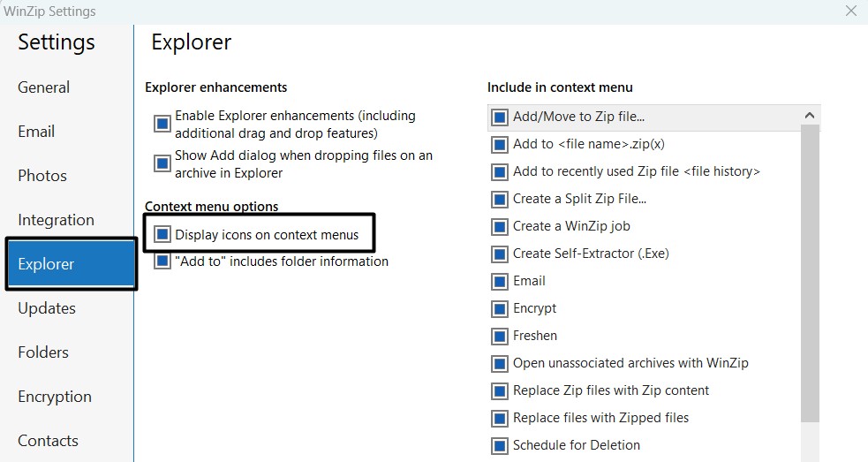Disable Display icons on context menus
Image resolution: width=868 pixels, height=462 pixels.
162,235
